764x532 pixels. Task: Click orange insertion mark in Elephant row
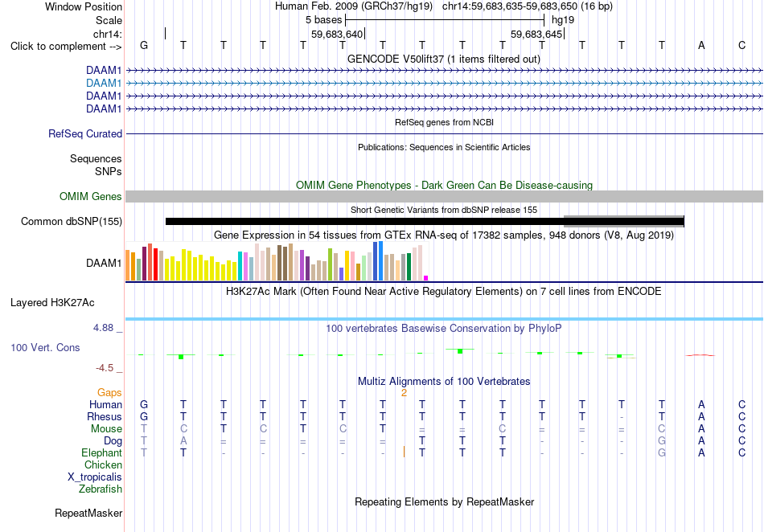404,452
